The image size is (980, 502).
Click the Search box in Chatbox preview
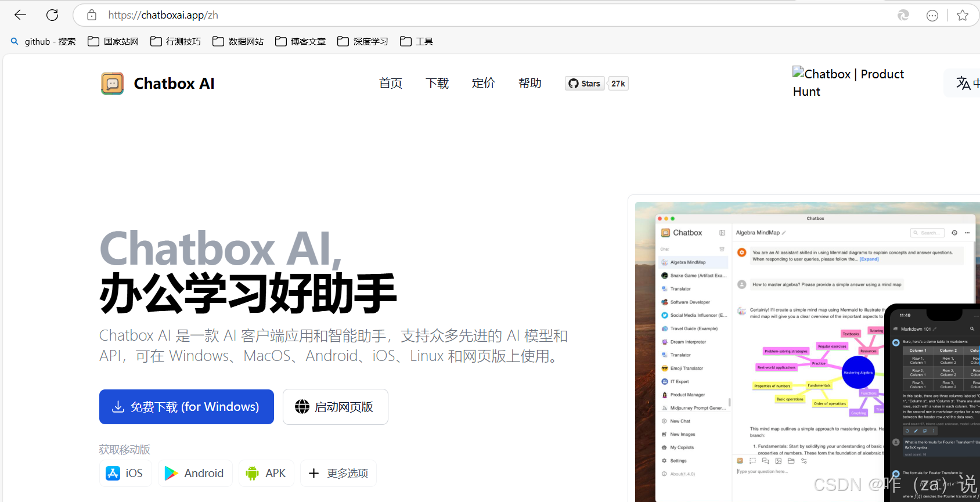coord(927,233)
